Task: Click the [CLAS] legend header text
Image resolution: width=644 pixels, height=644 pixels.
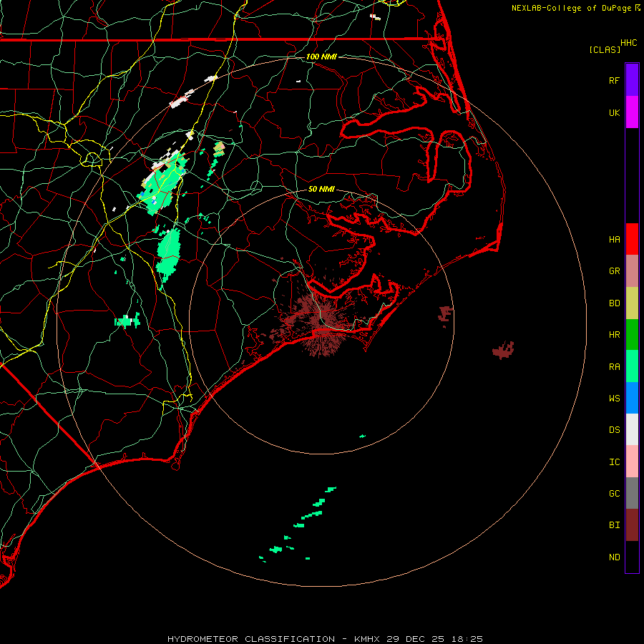Action: (605, 49)
